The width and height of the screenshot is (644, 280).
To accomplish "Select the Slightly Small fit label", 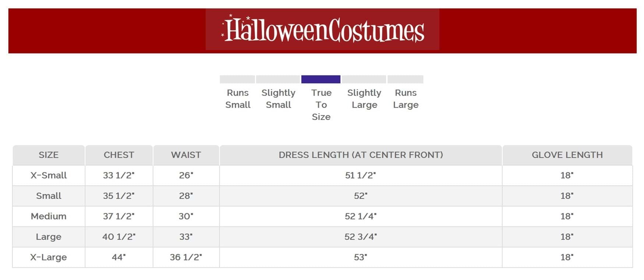I will point(278,99).
